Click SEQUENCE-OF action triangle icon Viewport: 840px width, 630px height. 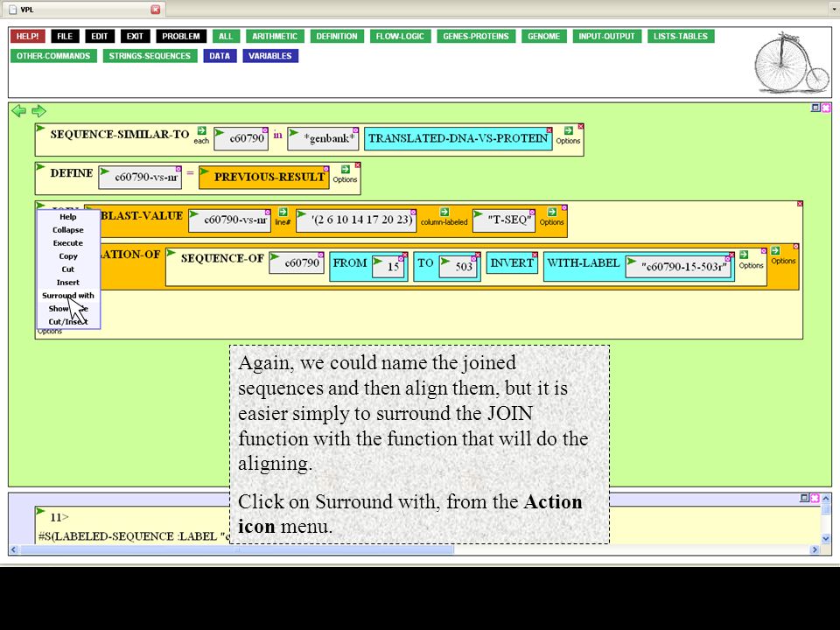tap(171, 252)
